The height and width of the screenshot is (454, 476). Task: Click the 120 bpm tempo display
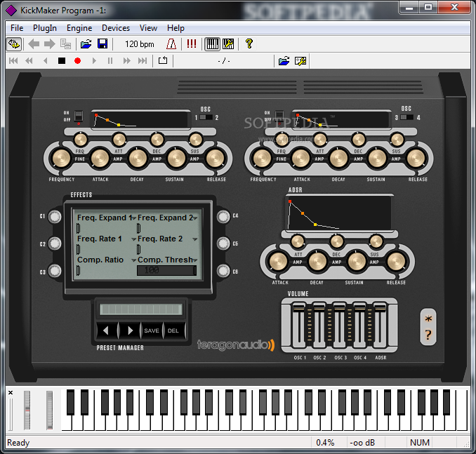[x=139, y=44]
